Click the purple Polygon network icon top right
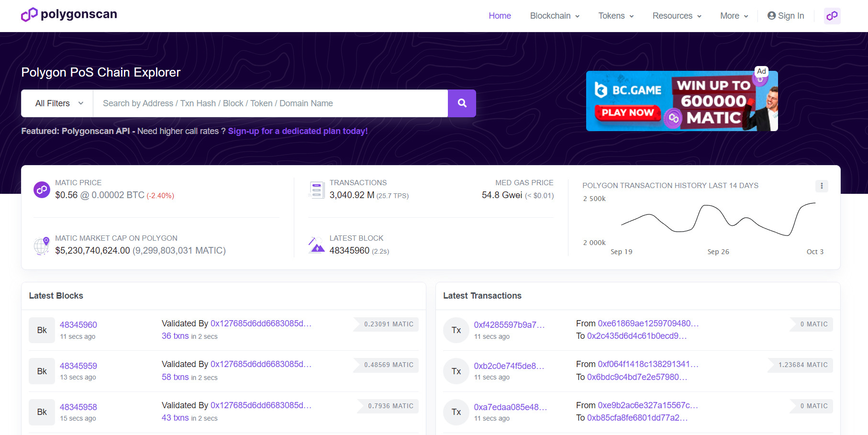868x435 pixels. point(832,16)
